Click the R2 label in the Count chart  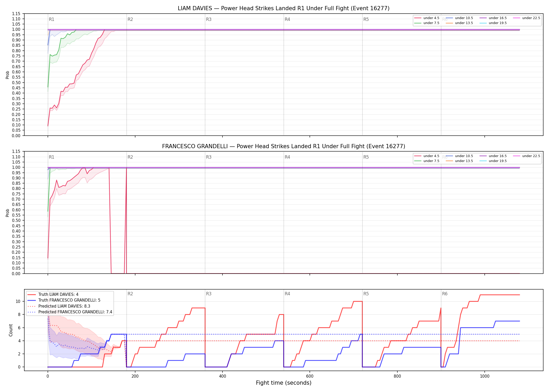130,294
